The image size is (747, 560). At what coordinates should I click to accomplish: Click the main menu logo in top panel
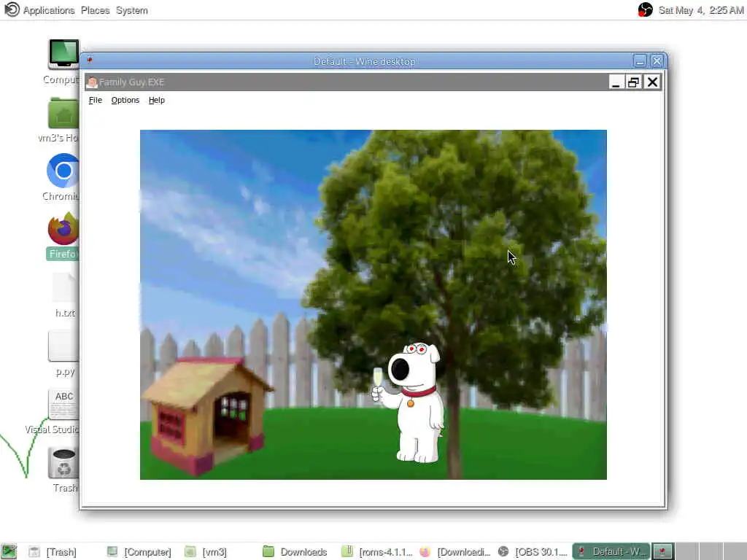pos(12,9)
